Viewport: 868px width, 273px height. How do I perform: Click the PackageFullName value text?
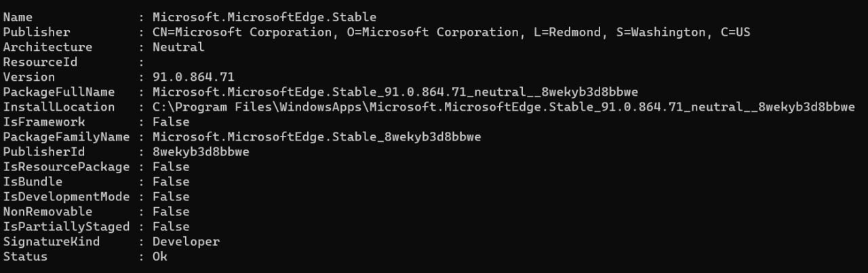click(395, 92)
